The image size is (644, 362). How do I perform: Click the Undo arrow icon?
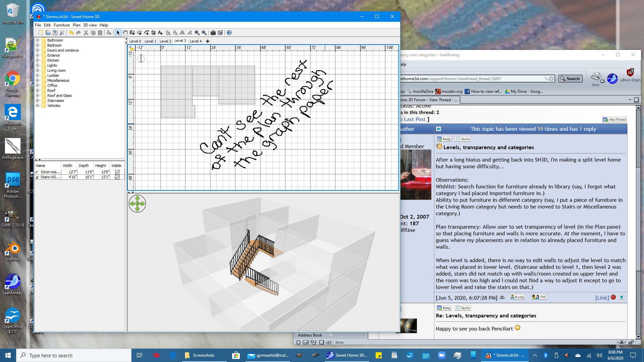point(71,33)
